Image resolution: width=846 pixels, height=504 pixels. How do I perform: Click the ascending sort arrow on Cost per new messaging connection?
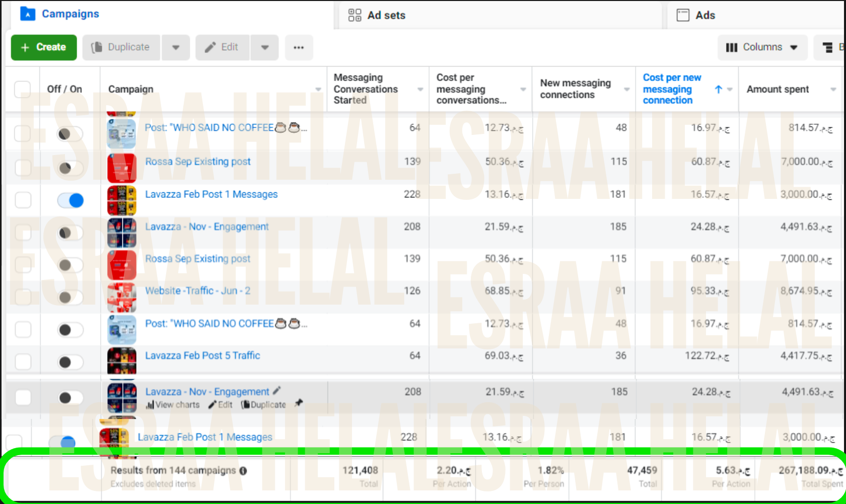coord(718,89)
